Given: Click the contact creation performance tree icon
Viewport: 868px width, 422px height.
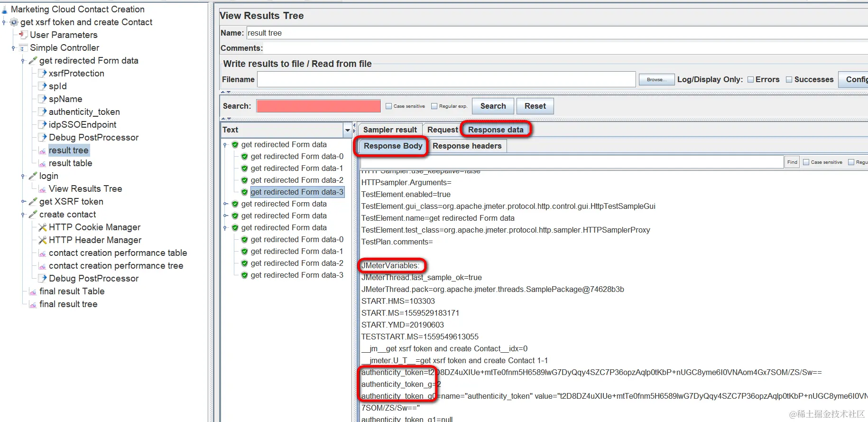Looking at the screenshot, I should [x=43, y=266].
